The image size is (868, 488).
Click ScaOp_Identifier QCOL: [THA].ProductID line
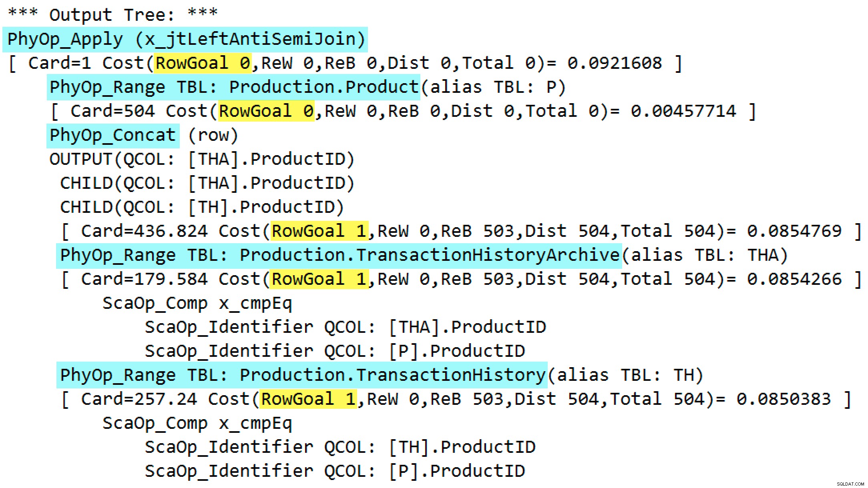pos(345,327)
